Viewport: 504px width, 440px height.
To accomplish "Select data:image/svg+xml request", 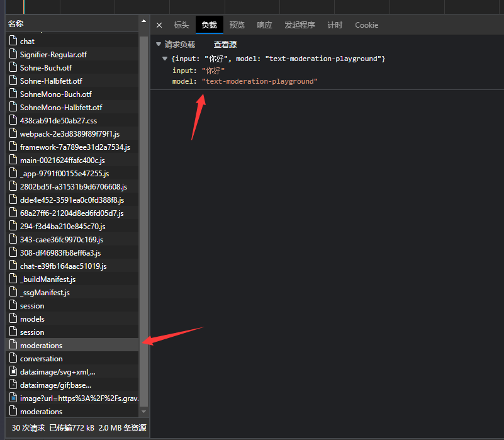I will (x=72, y=372).
